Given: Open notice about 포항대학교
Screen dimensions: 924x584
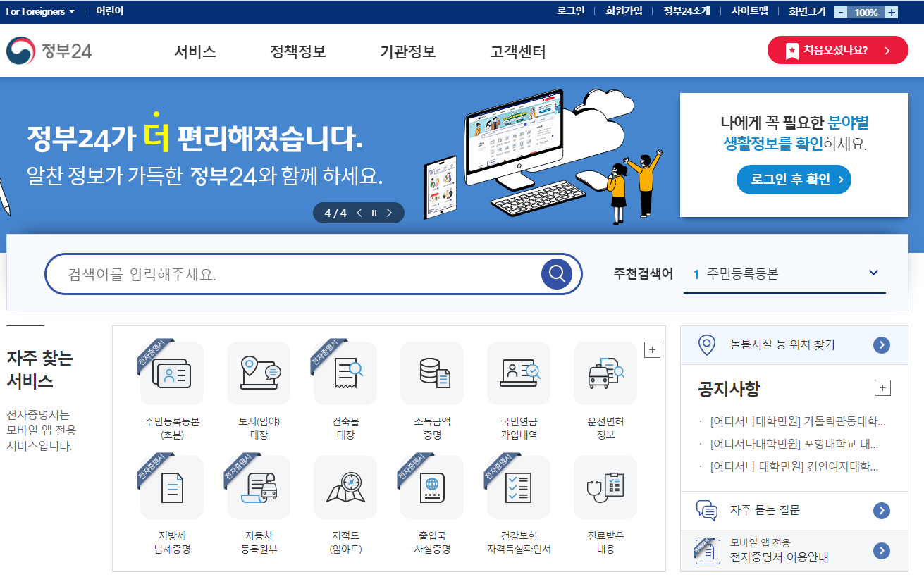Looking at the screenshot, I should 794,445.
